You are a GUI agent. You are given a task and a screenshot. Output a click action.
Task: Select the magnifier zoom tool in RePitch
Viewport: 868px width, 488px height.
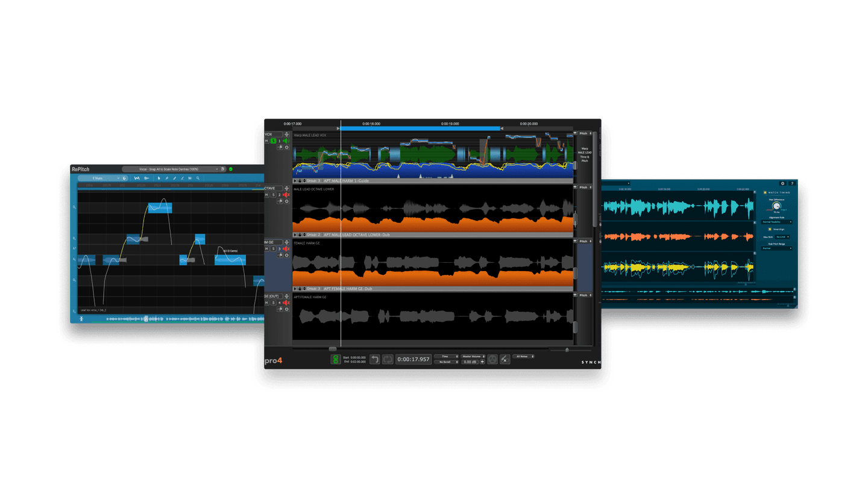[198, 178]
